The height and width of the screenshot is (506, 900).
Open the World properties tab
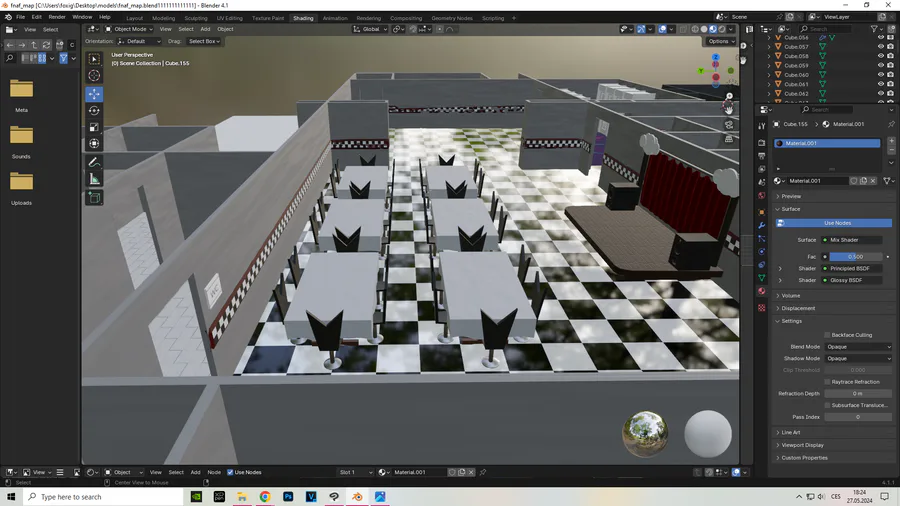tap(762, 196)
